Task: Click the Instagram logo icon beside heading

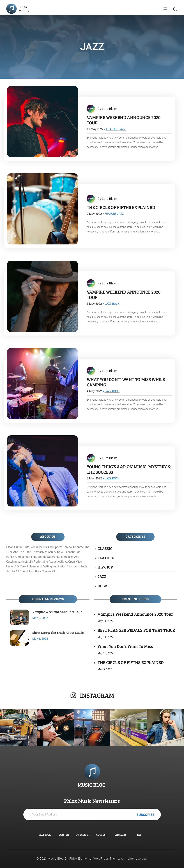Action: [73, 695]
